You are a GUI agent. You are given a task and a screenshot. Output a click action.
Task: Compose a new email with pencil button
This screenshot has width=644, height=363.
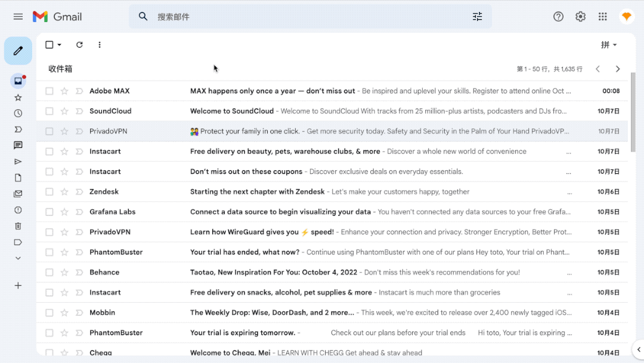[18, 51]
